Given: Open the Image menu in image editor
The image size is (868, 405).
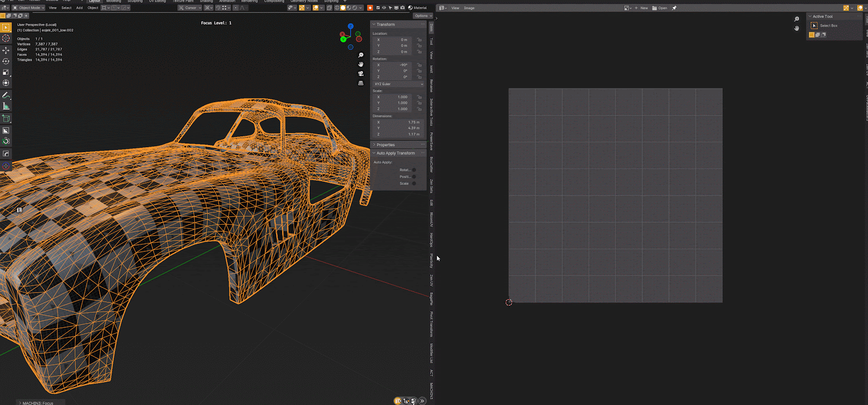Looking at the screenshot, I should coord(469,8).
